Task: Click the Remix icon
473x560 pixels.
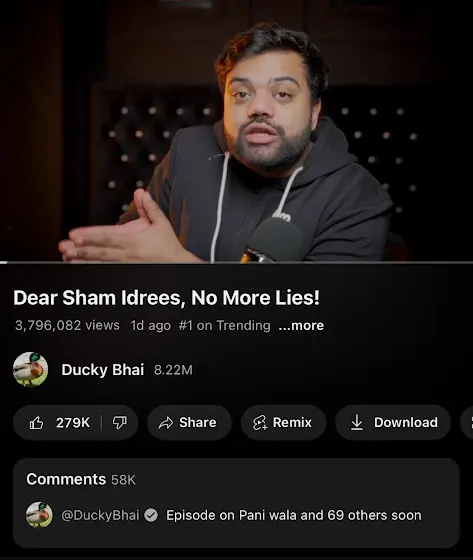Action: click(x=260, y=422)
